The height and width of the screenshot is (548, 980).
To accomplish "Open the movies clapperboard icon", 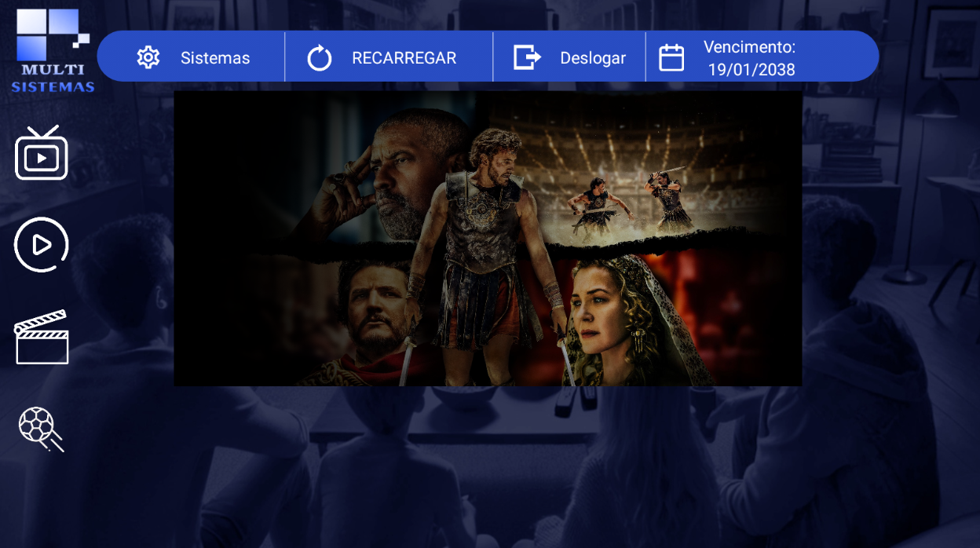I will tap(42, 337).
